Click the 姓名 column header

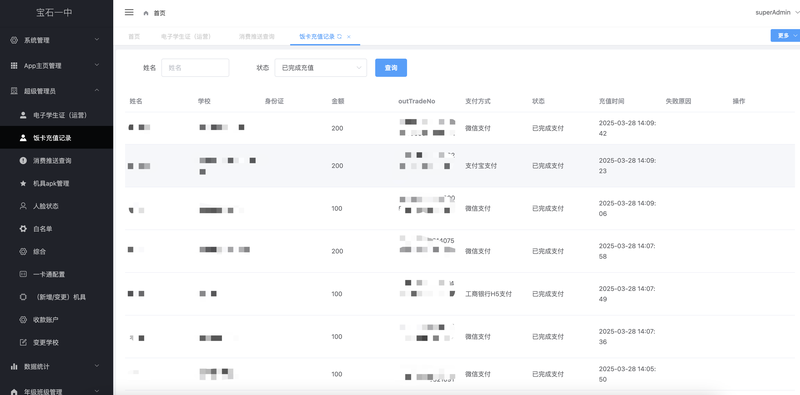tap(136, 101)
